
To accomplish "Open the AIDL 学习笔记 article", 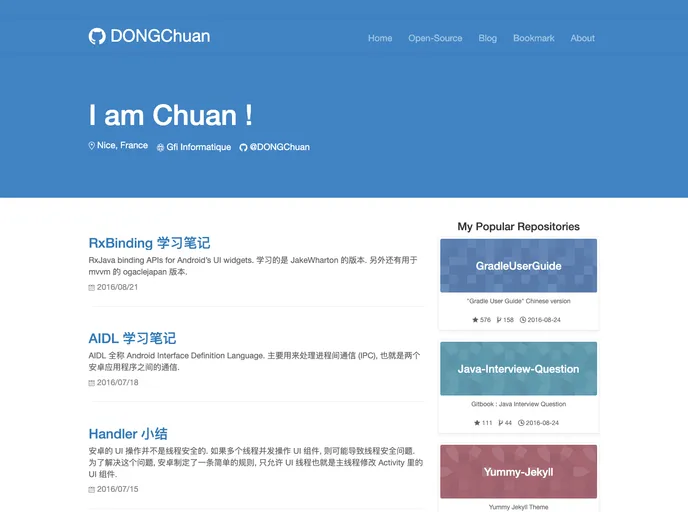I will 132,338.
